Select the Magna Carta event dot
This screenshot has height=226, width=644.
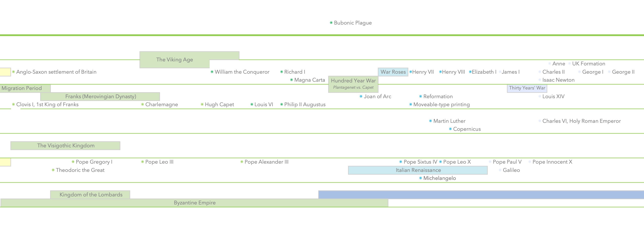coord(291,80)
